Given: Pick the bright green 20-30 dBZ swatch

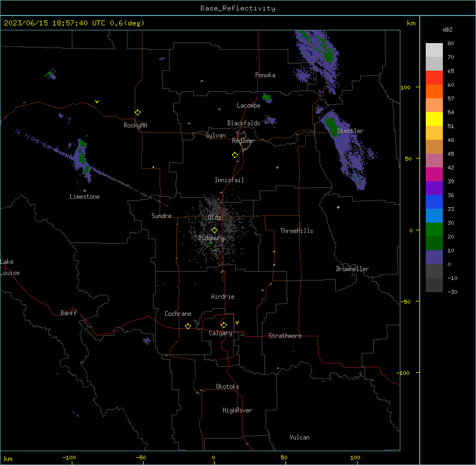Looking at the screenshot, I should point(434,230).
